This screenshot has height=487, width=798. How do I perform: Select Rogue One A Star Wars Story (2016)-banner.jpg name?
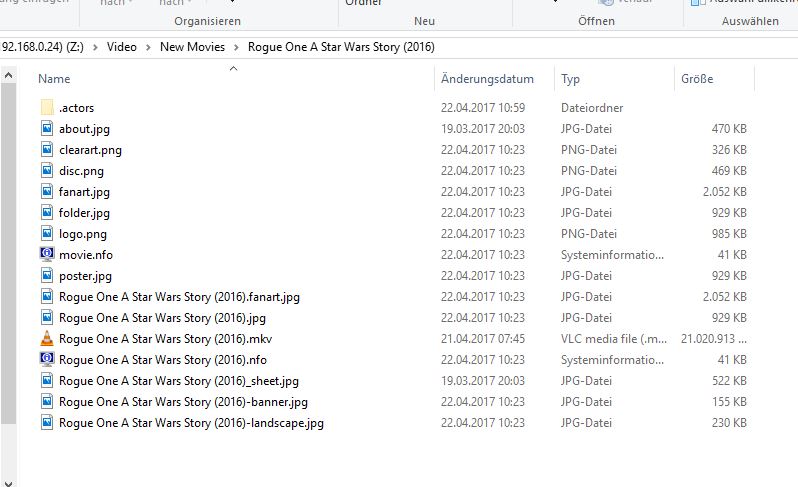click(x=183, y=402)
